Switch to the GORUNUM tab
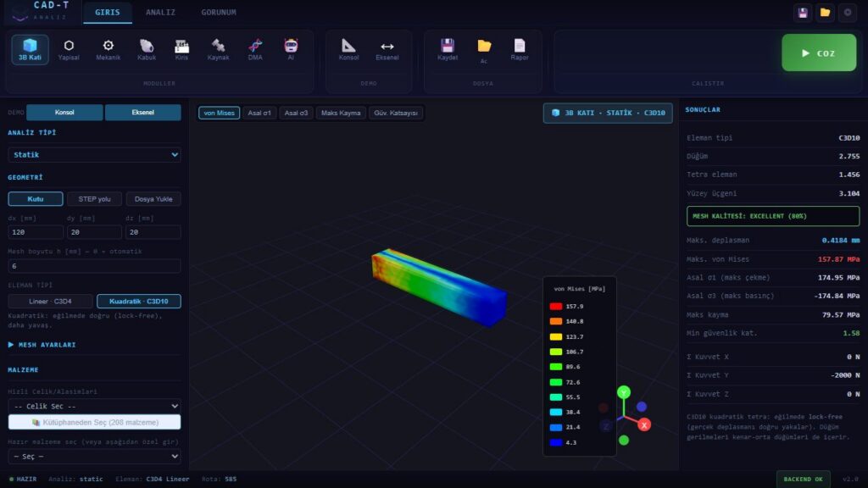The height and width of the screenshot is (488, 868). pyautogui.click(x=219, y=12)
